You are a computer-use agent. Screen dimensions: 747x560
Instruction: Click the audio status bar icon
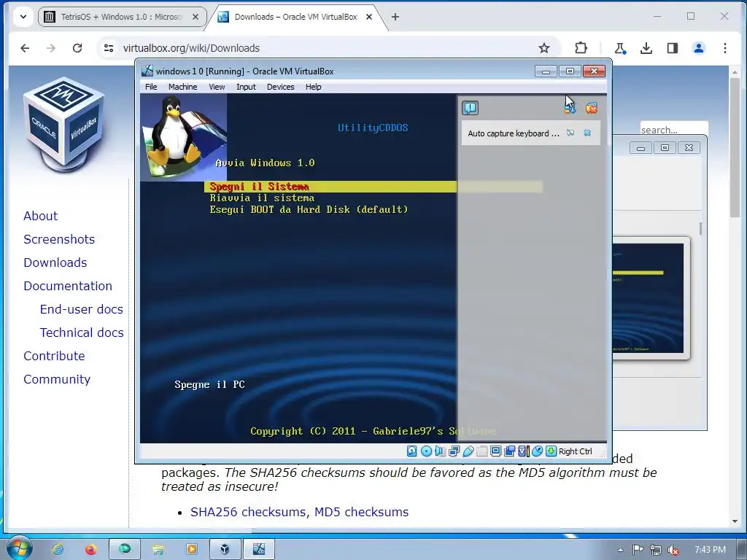[x=440, y=451]
